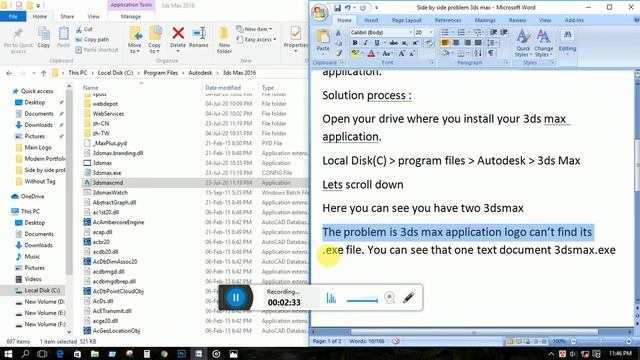Open the Review tab in Word

(x=517, y=20)
